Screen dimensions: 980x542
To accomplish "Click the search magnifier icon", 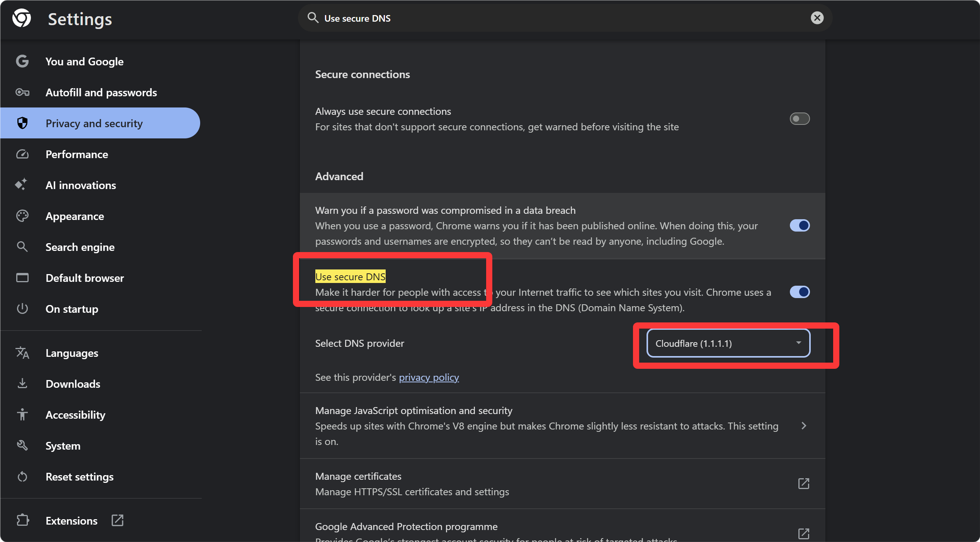I will 313,18.
